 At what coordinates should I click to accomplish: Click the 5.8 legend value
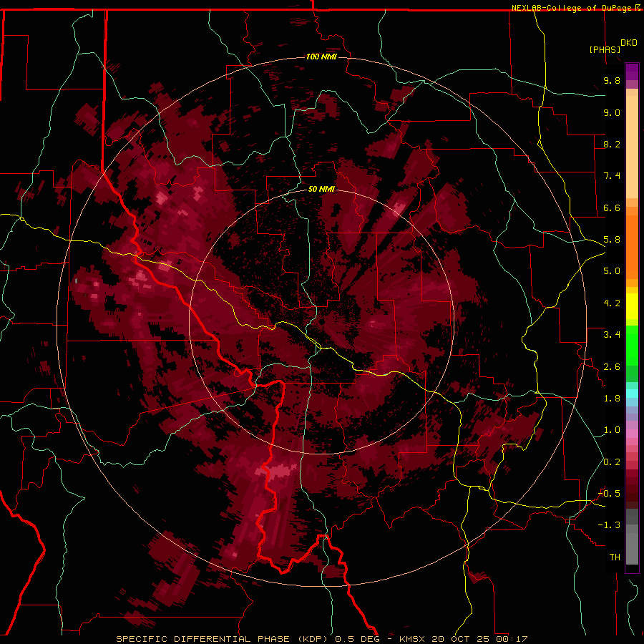612,240
